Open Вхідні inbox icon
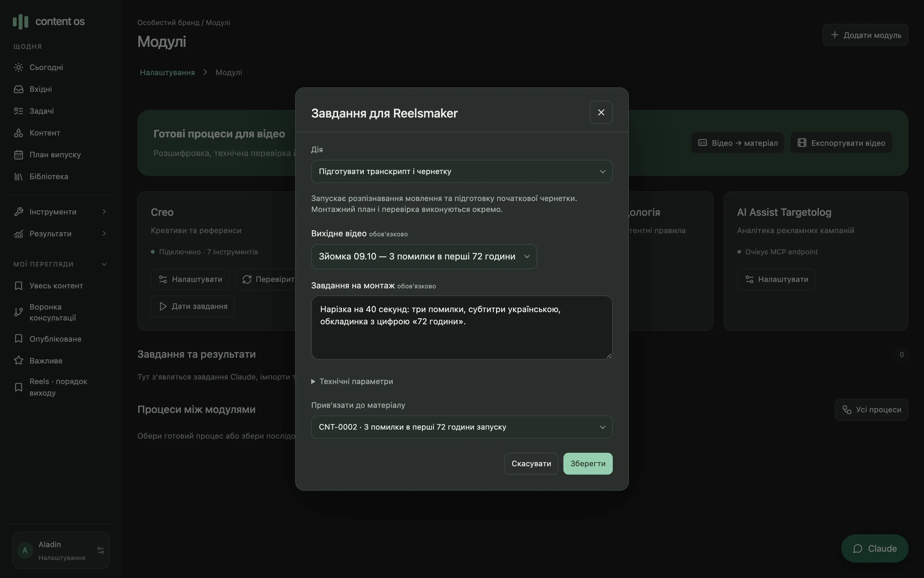The width and height of the screenshot is (924, 578). coord(18,89)
